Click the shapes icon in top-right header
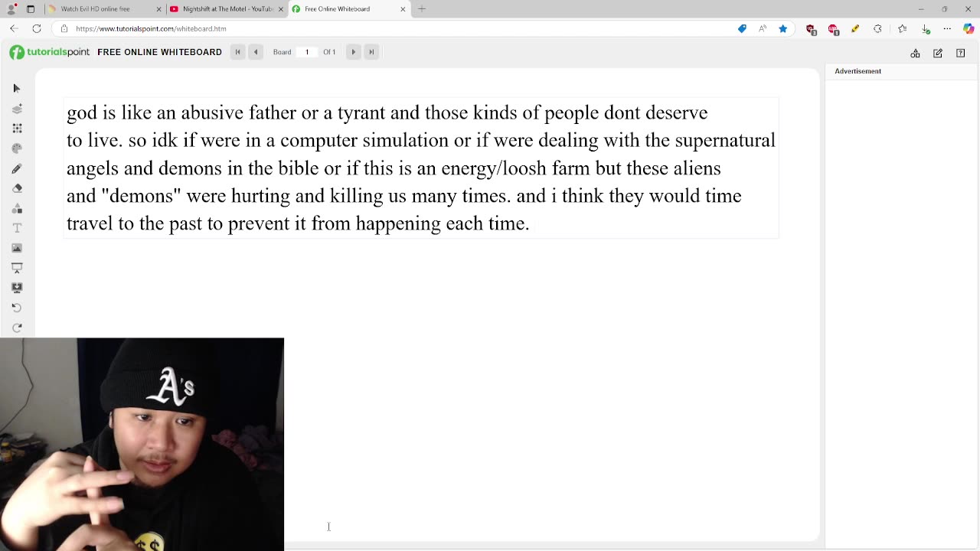The image size is (980, 551). [915, 54]
